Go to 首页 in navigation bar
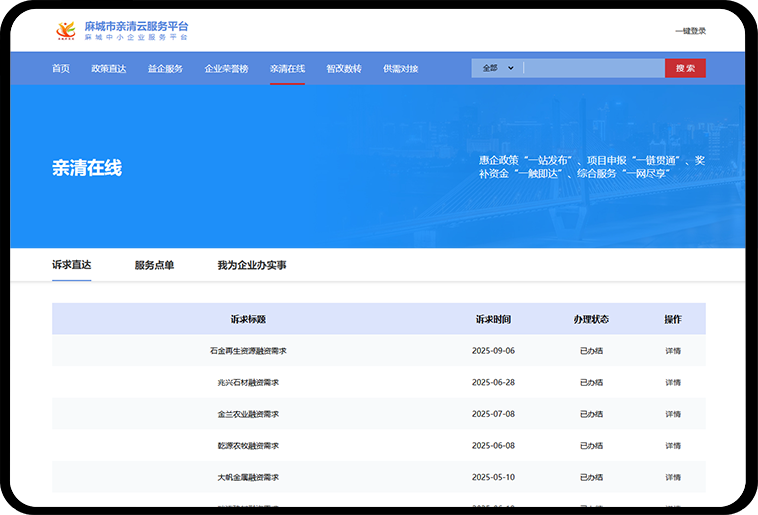This screenshot has height=515, width=758. [61, 69]
